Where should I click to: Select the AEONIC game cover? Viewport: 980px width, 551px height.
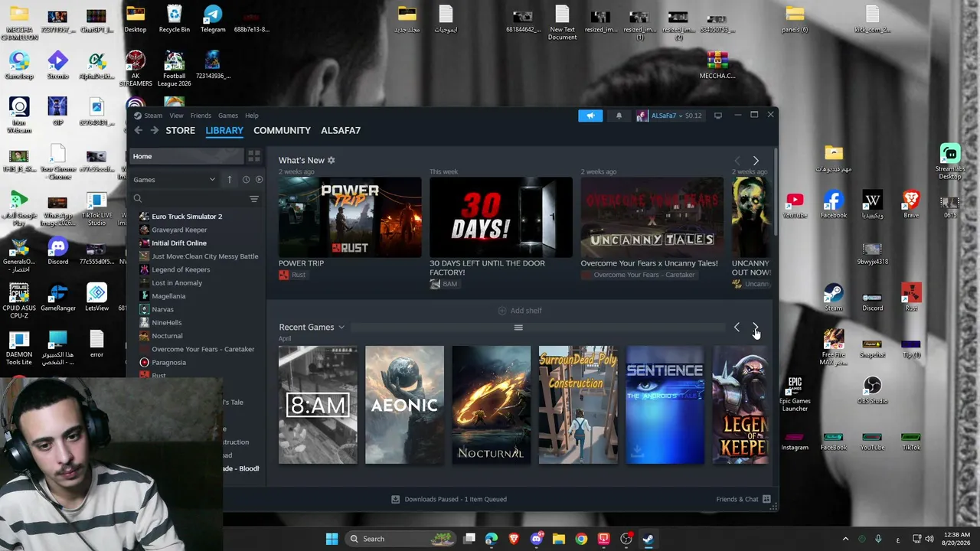(x=404, y=405)
